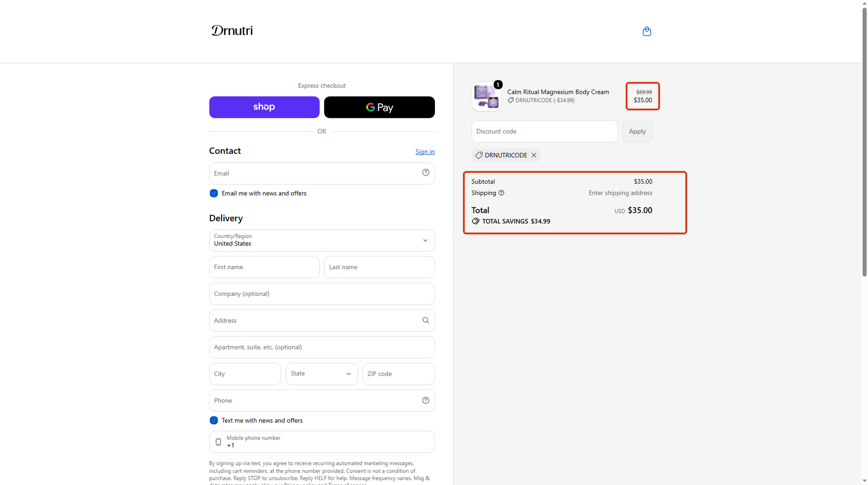The height and width of the screenshot is (485, 868).
Task: Focus the Address field
Action: (322, 320)
